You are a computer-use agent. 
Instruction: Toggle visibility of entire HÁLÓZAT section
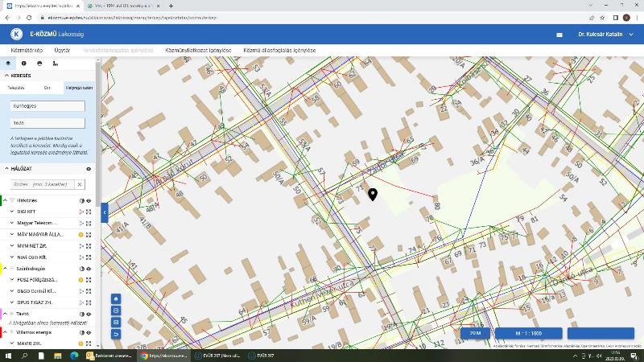89,169
